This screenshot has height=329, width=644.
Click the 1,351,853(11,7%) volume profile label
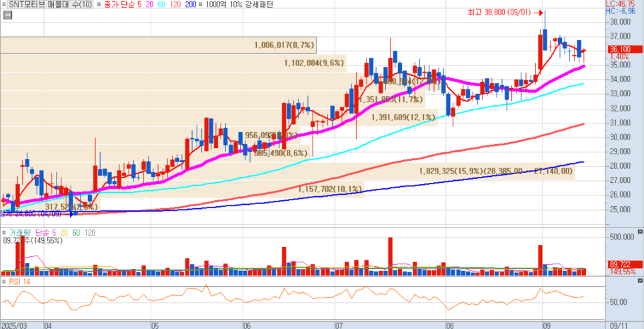(391, 99)
